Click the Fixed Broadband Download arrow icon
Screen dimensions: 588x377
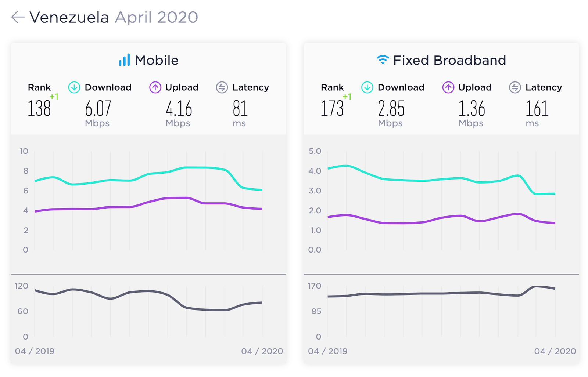tap(367, 87)
